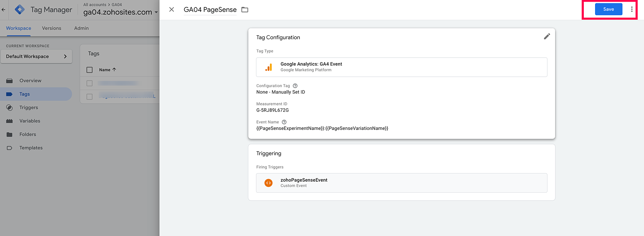Expand the ga04.zohosites.com container dropdown
644x236 pixels.
156,12
